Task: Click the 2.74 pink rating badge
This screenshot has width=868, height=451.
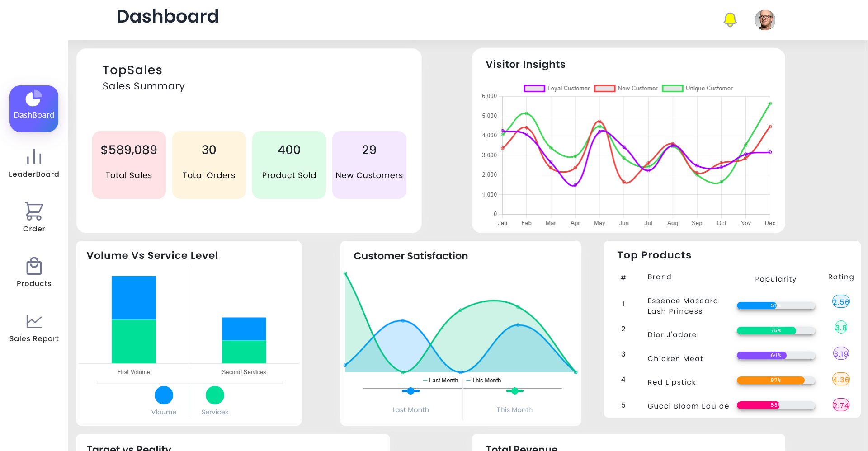Action: [841, 405]
